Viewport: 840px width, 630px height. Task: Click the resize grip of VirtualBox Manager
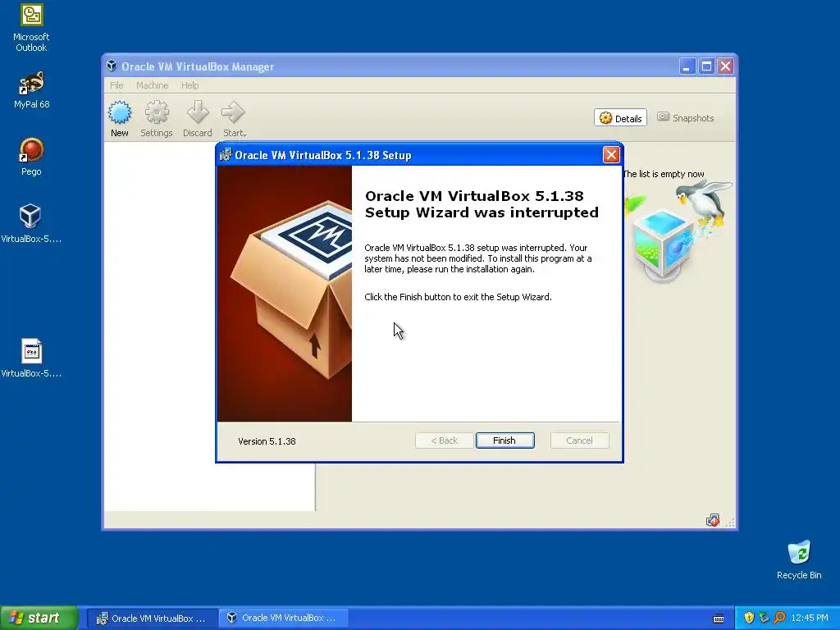[730, 523]
